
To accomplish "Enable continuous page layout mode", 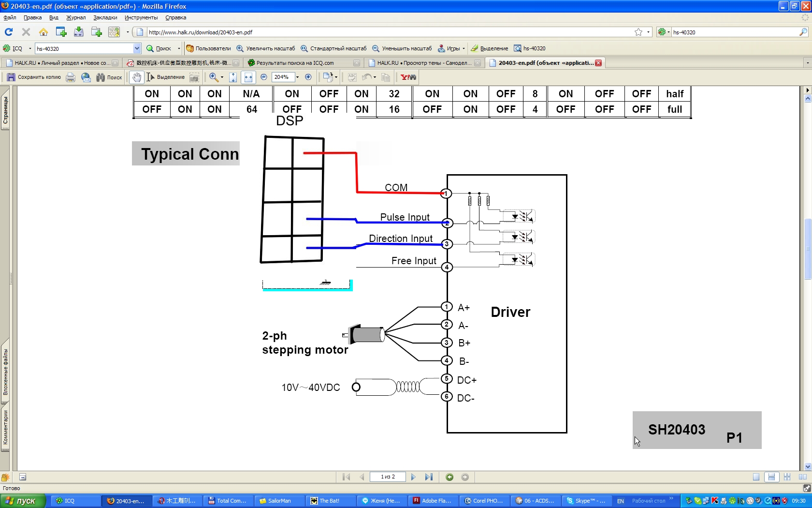I will (x=771, y=477).
